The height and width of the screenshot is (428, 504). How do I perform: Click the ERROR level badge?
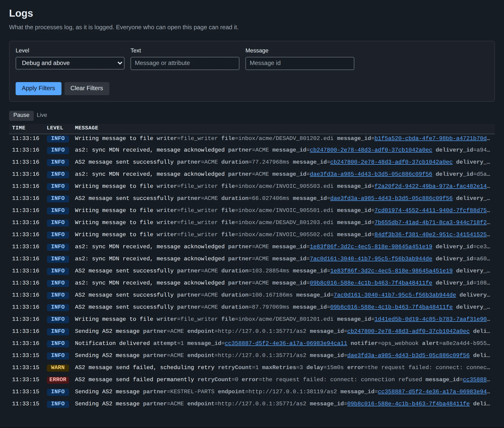coord(58,380)
